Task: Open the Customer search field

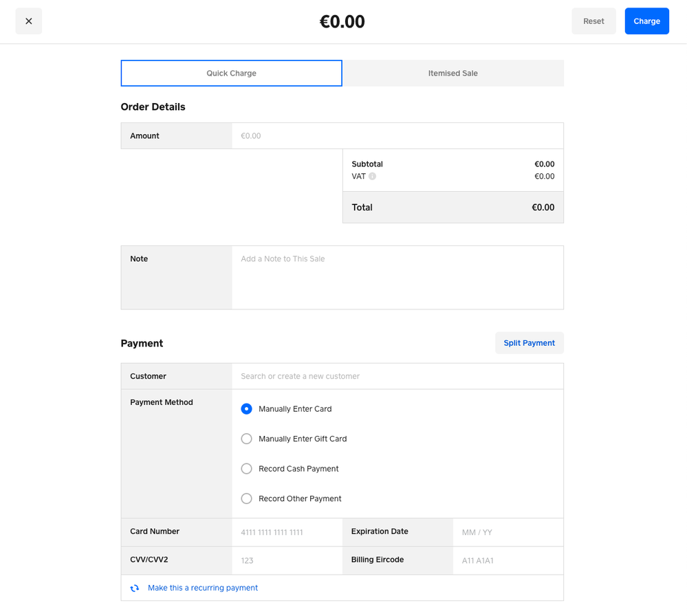Action: 397,377
